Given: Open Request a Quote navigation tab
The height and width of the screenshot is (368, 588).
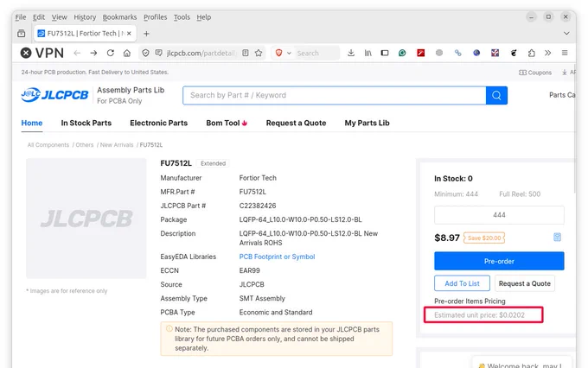Looking at the screenshot, I should (x=297, y=123).
